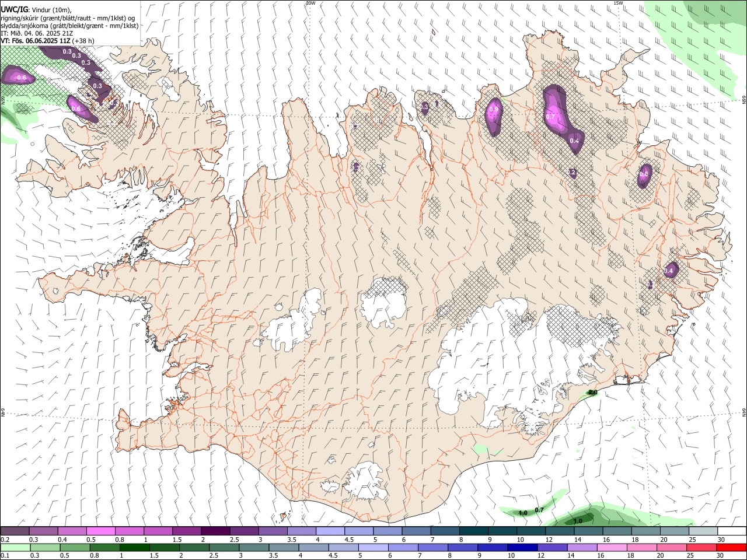Click the light grey 25 snow scale swatch

click(703, 531)
